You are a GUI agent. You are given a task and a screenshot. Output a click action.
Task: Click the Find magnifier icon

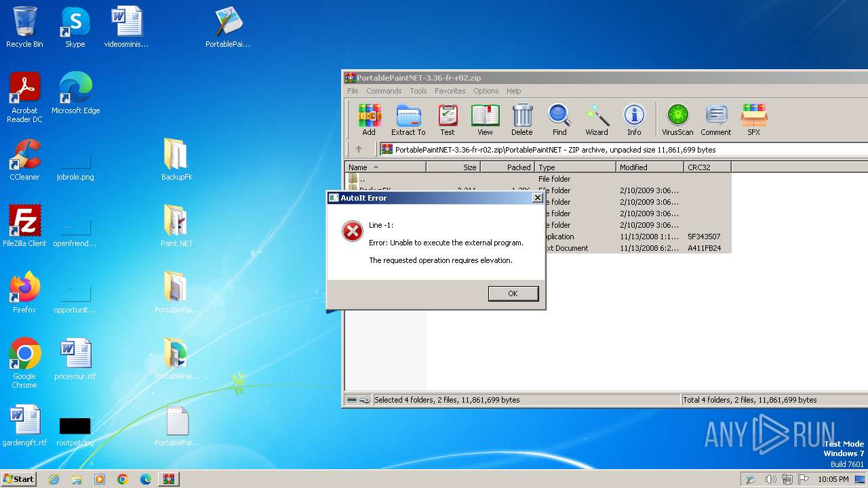tap(559, 120)
